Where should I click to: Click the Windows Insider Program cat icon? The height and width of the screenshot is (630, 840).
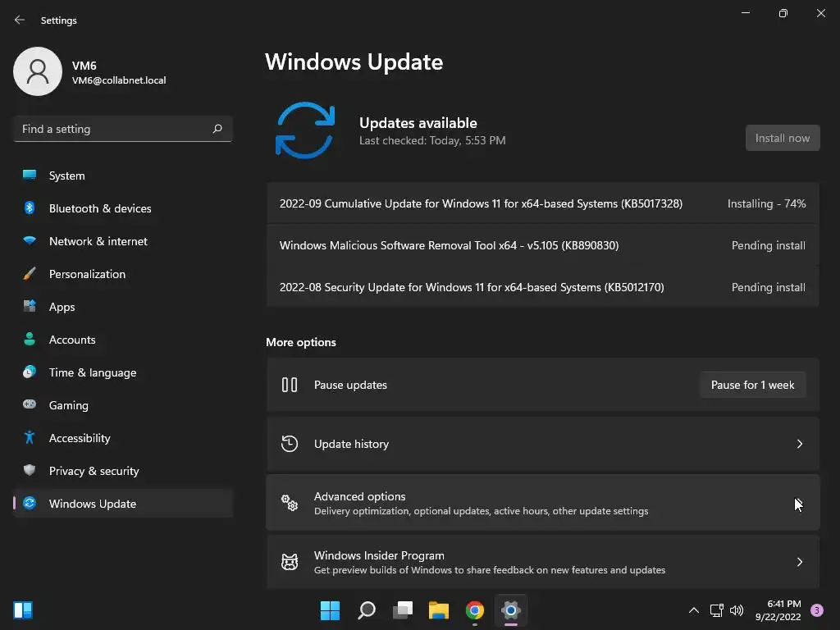pos(290,561)
